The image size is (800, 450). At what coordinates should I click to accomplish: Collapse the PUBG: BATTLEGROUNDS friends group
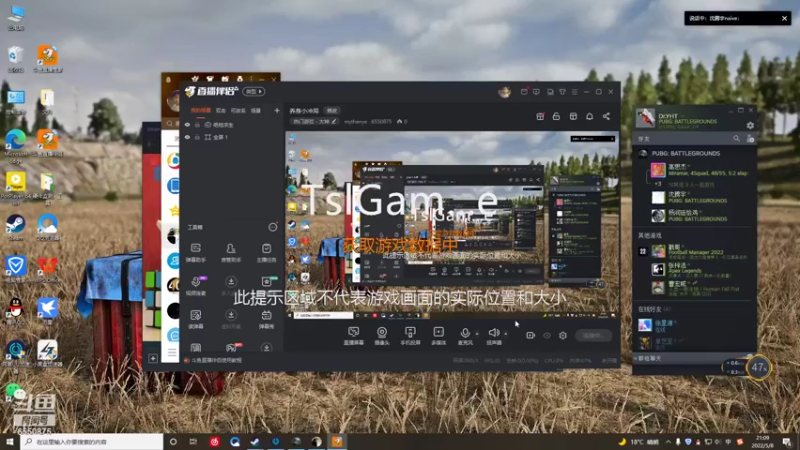[x=686, y=153]
